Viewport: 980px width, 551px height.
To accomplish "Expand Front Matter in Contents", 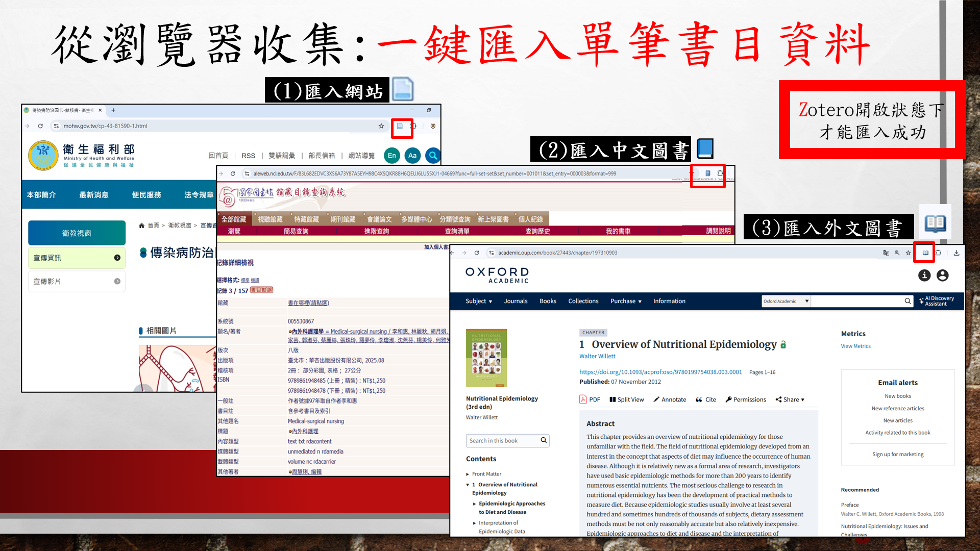I will [467, 474].
